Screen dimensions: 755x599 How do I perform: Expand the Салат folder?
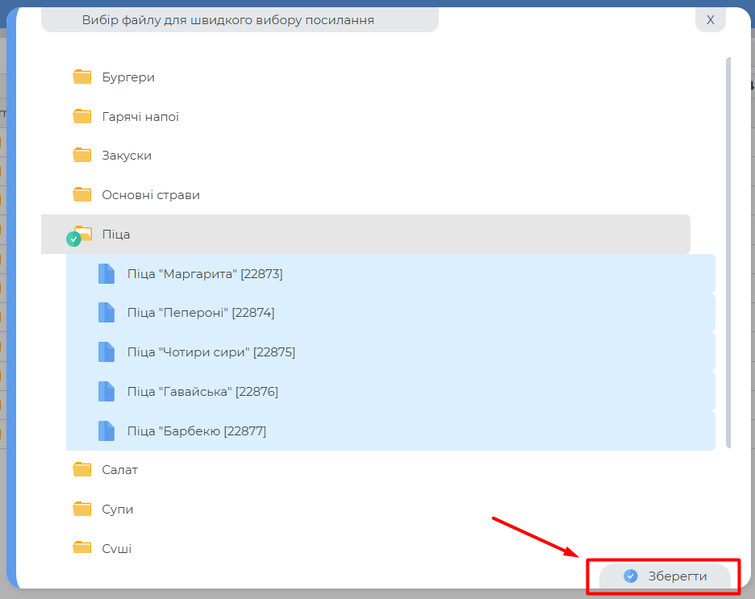(x=119, y=469)
